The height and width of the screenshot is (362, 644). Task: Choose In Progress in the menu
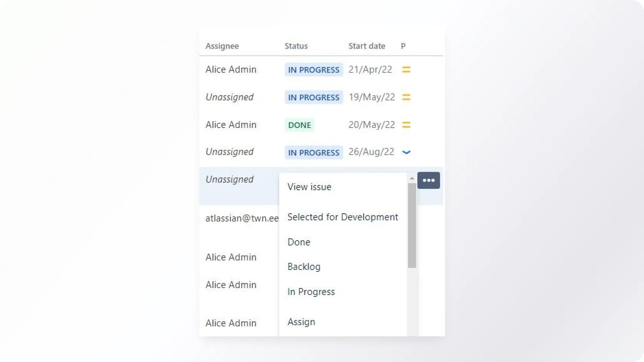[311, 292]
